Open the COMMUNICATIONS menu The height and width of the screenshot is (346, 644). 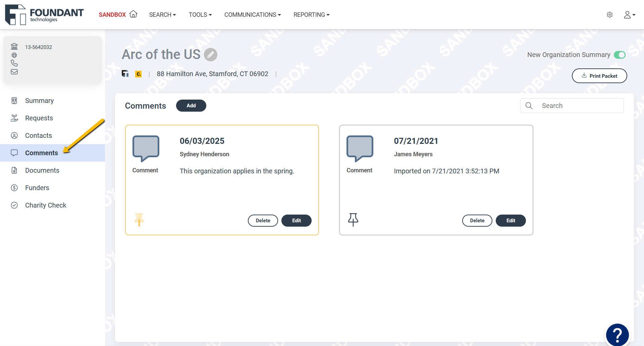coord(253,15)
